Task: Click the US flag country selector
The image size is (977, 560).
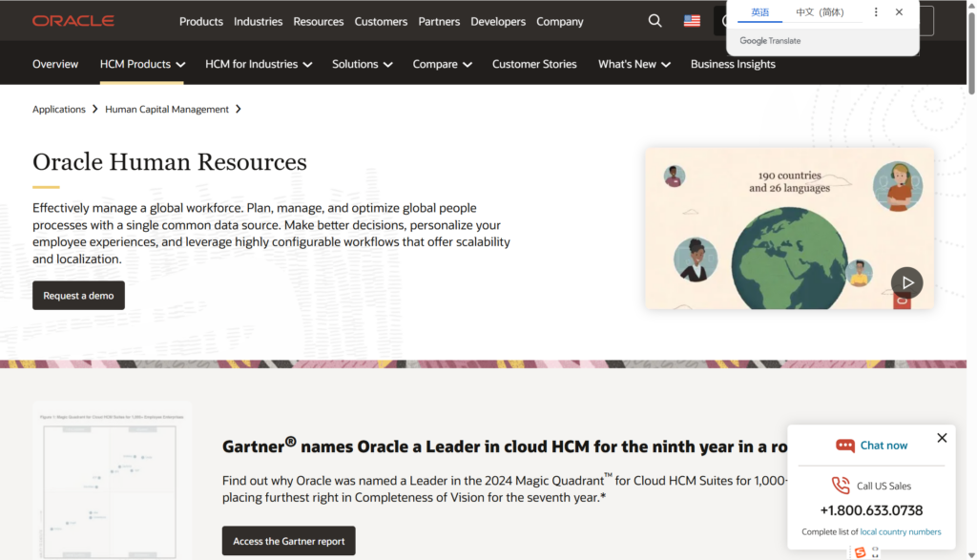Action: 692,21
